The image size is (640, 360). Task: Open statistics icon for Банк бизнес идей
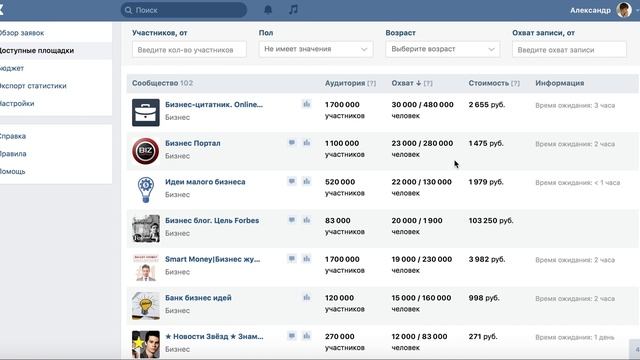click(x=307, y=297)
